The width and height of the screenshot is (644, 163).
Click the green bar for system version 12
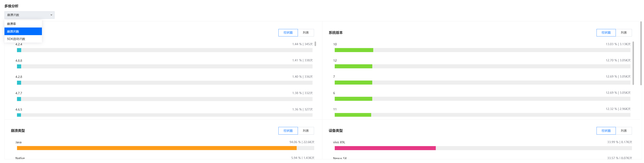pos(353,66)
